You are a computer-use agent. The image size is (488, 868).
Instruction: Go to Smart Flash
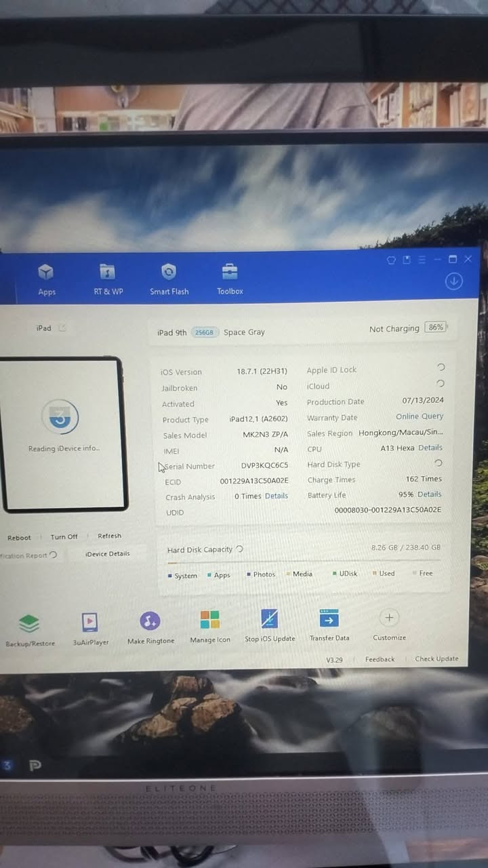(169, 273)
